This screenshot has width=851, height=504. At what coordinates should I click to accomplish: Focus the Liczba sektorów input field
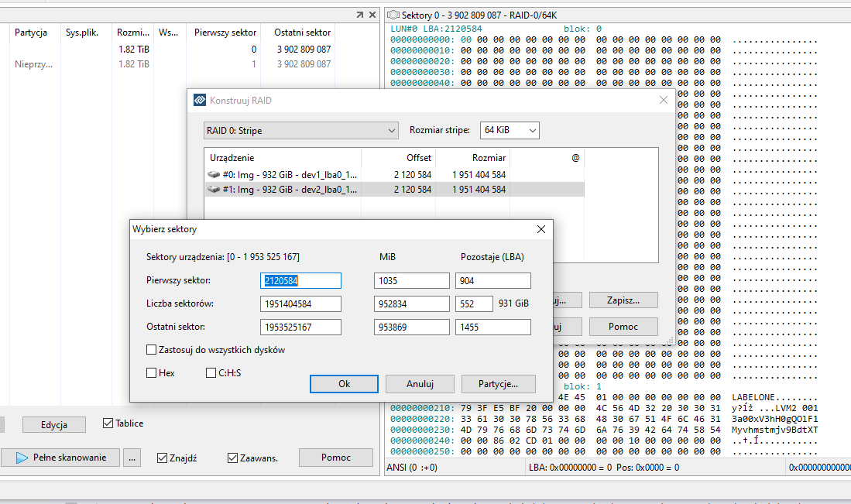(300, 303)
